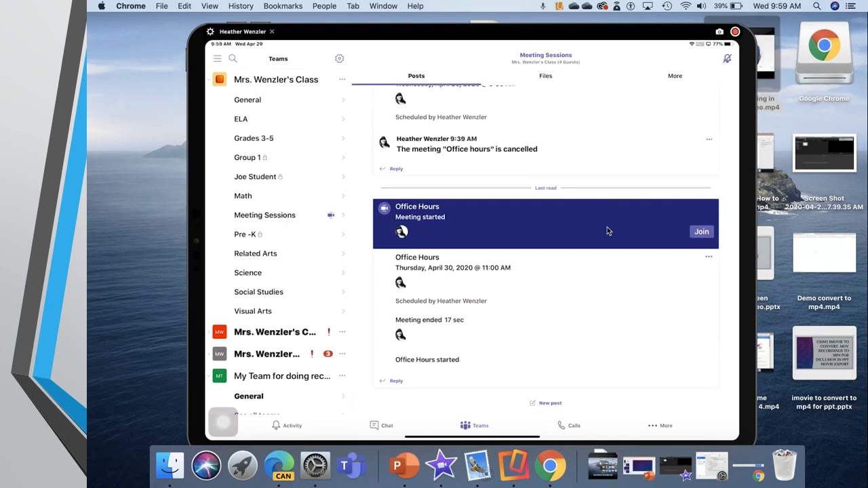The height and width of the screenshot is (488, 868).
Task: Expand the Visual Arts channel chevron
Action: (x=343, y=311)
